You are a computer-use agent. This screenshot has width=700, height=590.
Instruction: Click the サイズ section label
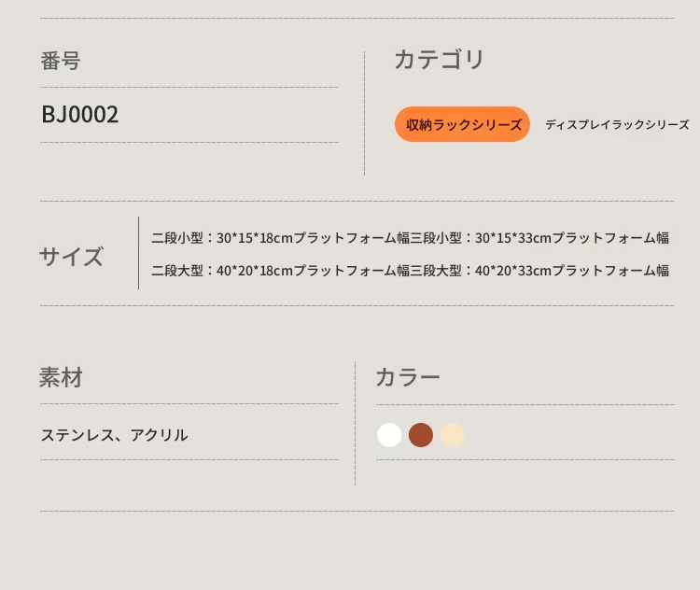tap(72, 257)
